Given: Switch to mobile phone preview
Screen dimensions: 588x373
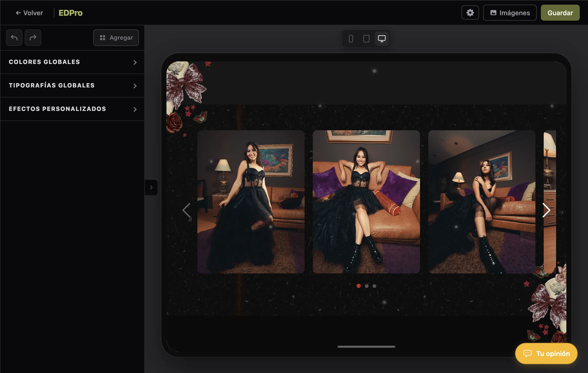Looking at the screenshot, I should pyautogui.click(x=351, y=39).
